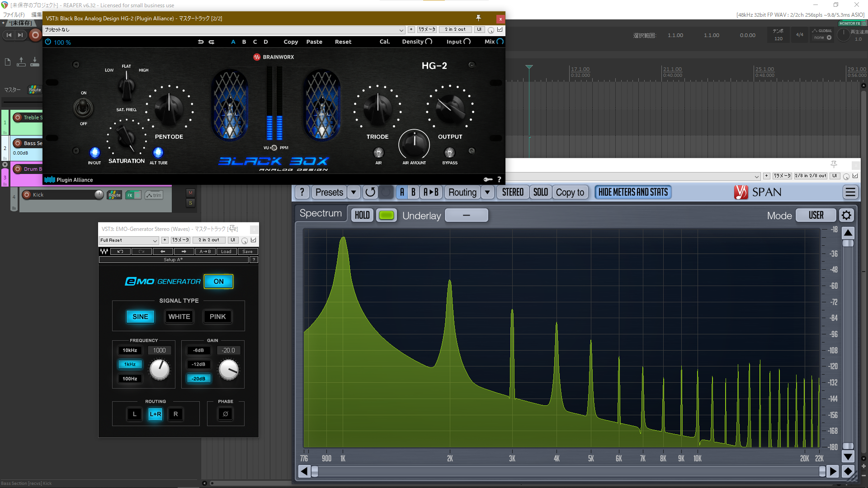Expand the Routing dropdown arrow in SPAN

[487, 192]
